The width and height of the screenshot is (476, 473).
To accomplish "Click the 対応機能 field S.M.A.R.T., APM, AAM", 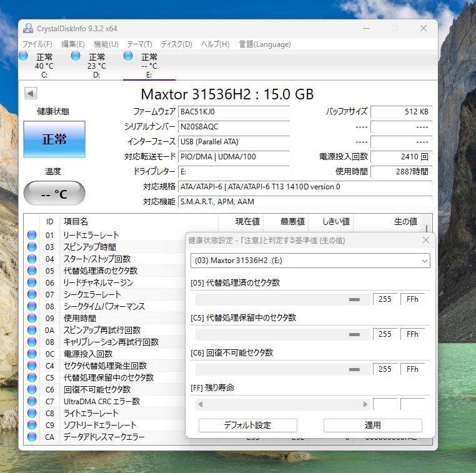I will click(305, 202).
